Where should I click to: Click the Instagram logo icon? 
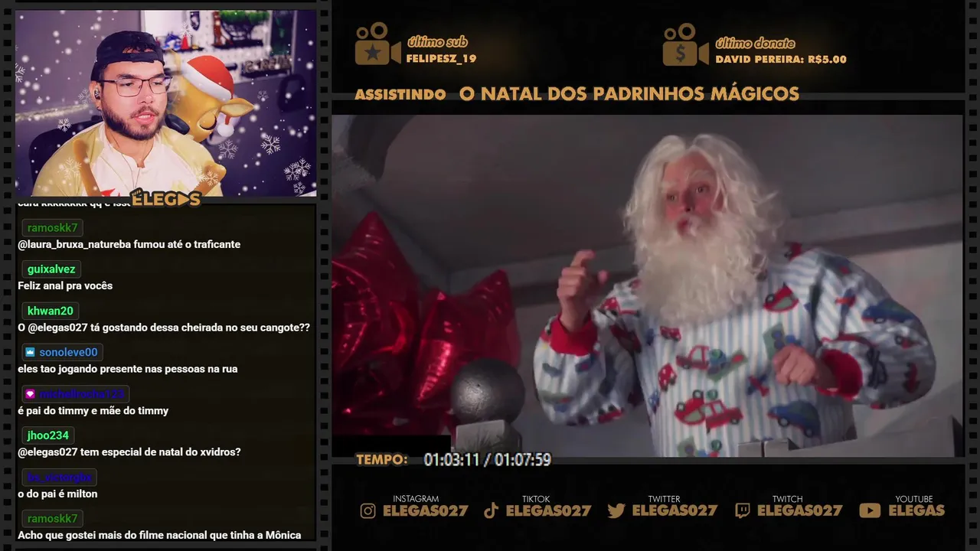point(368,510)
